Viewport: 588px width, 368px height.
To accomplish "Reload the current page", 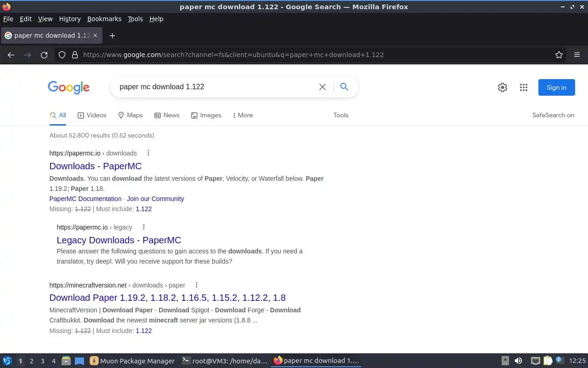I will [x=44, y=55].
